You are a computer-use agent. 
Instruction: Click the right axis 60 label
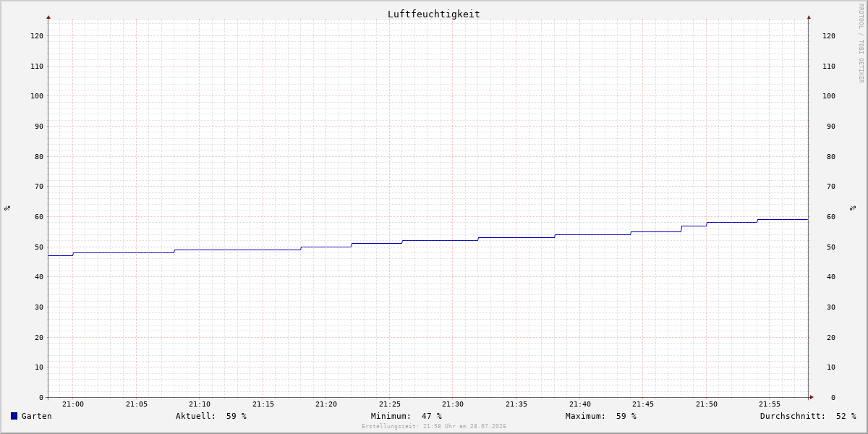coord(829,217)
